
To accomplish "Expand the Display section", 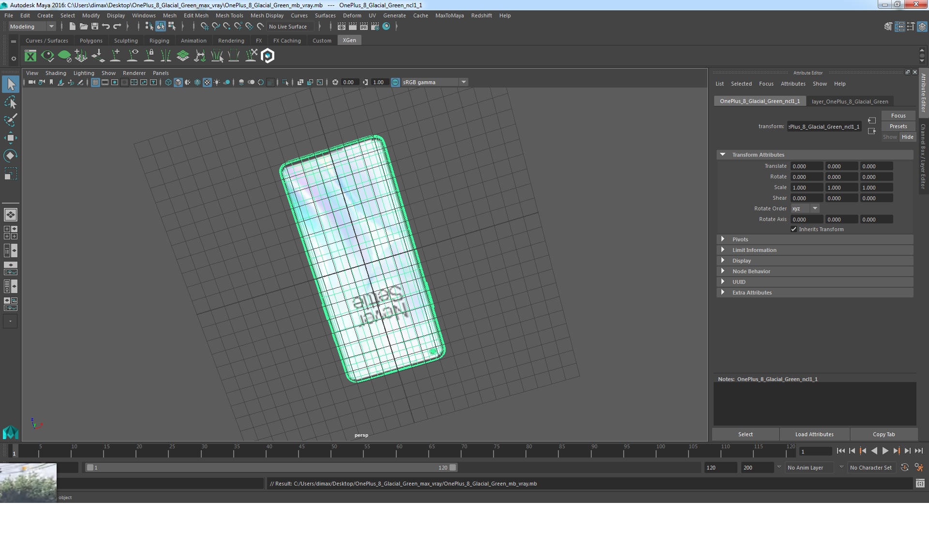I will click(x=722, y=261).
